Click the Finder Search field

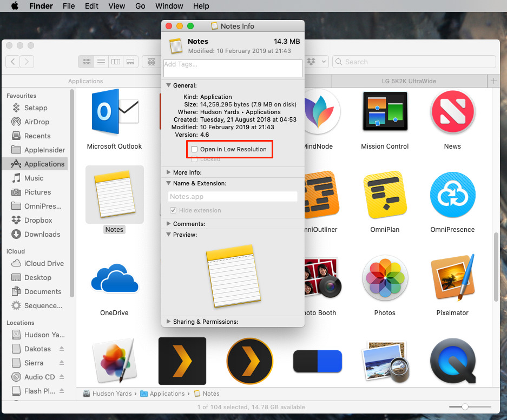click(x=414, y=62)
